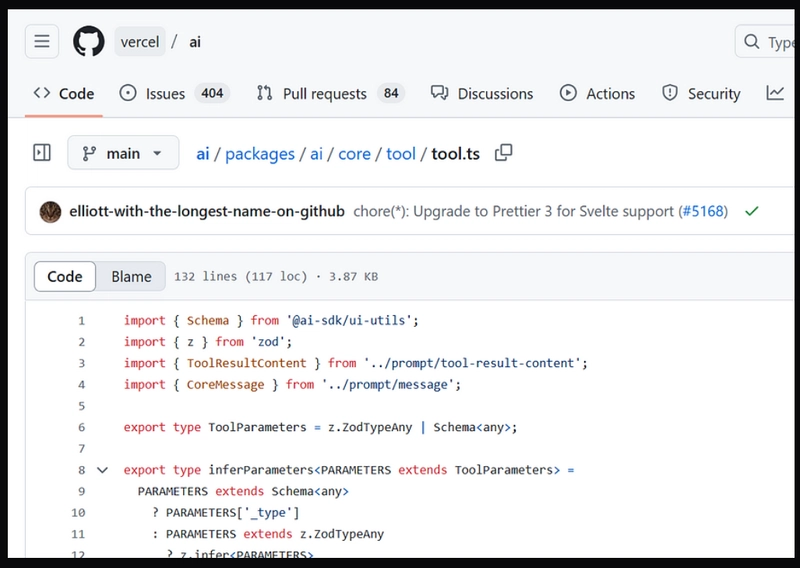Open the Issues tab
The image size is (800, 568).
174,93
